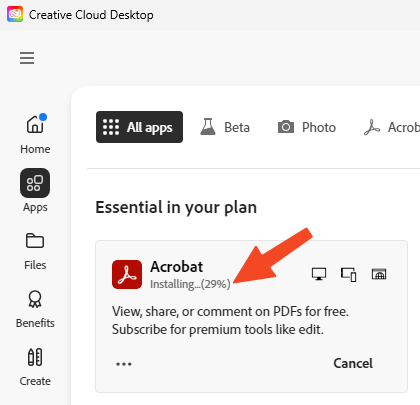Screen dimensions: 420x405
Task: Select the All apps tab
Action: pyautogui.click(x=139, y=127)
